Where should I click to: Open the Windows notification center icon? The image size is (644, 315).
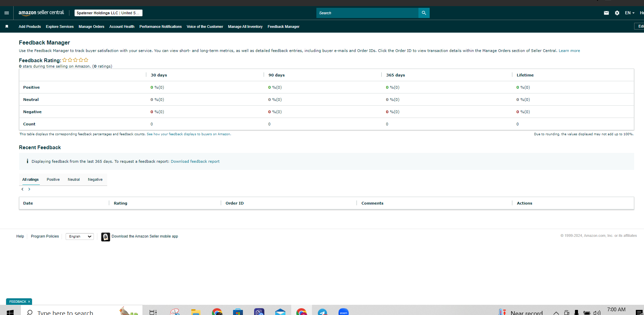tap(639, 313)
